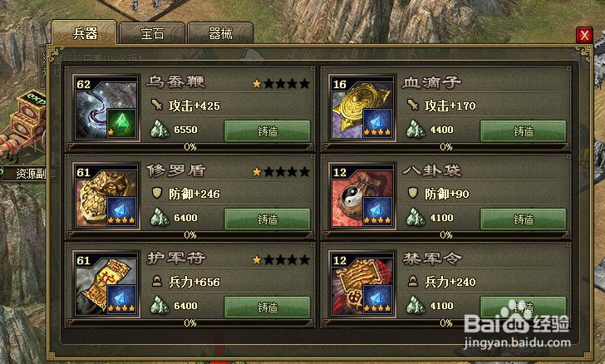
Task: Switch to the 宝石 tab
Action: click(x=152, y=33)
